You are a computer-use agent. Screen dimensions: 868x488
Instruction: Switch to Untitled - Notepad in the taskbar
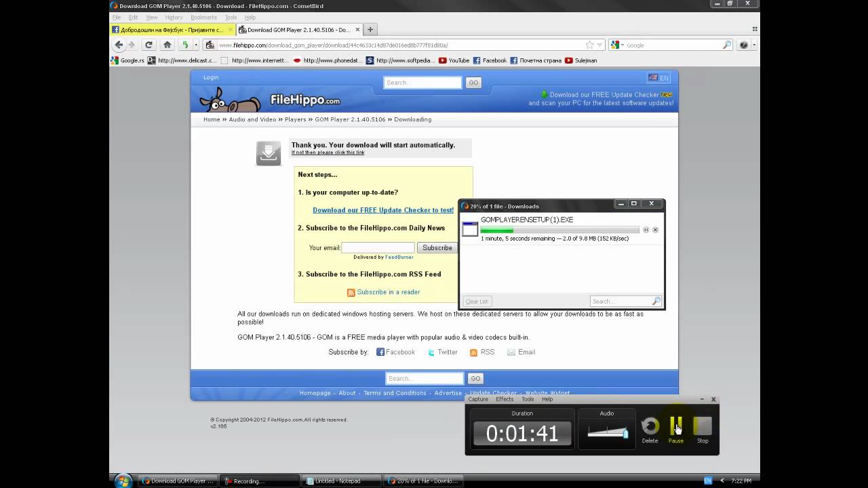342,481
